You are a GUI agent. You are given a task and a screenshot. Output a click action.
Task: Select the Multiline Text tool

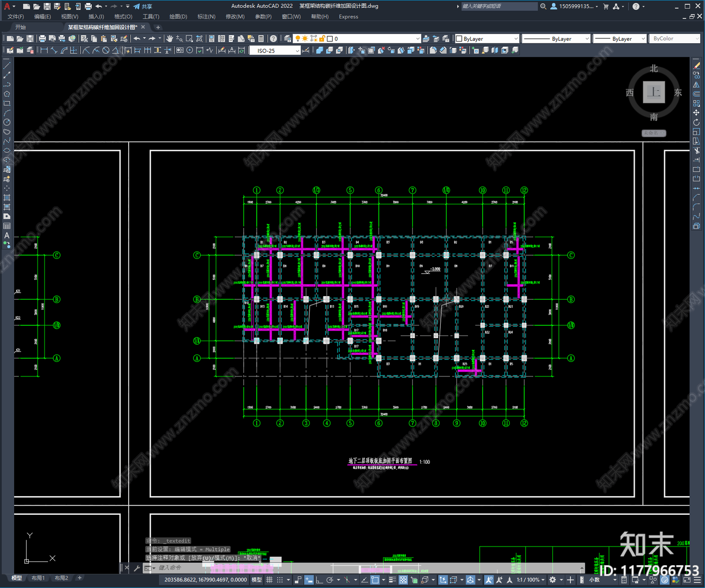(7, 235)
